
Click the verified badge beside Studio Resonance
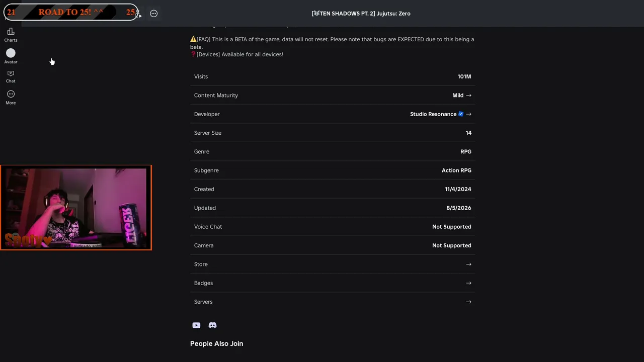coord(460,114)
